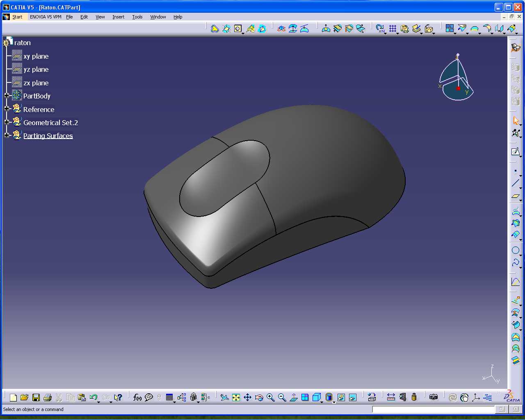Select the Pan arrows icon

[x=247, y=397]
